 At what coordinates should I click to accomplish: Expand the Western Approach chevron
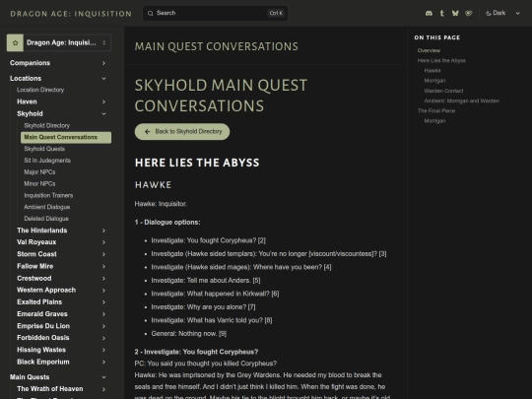pyautogui.click(x=103, y=290)
